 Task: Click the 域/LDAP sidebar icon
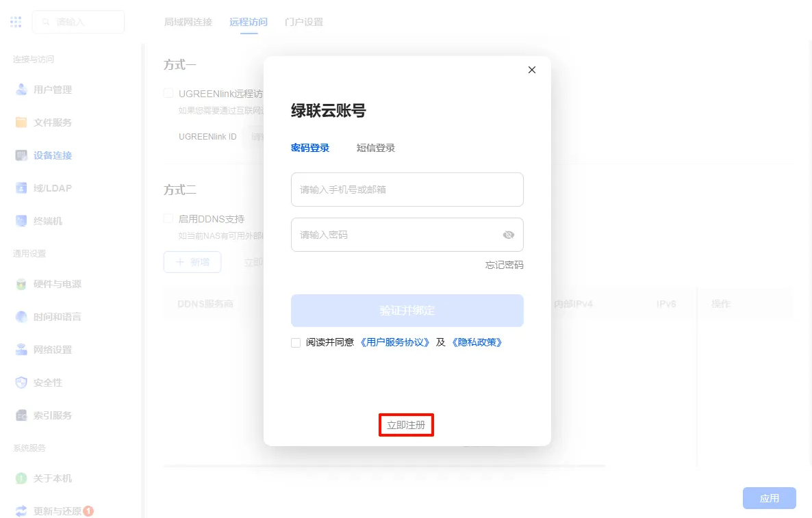[21, 188]
